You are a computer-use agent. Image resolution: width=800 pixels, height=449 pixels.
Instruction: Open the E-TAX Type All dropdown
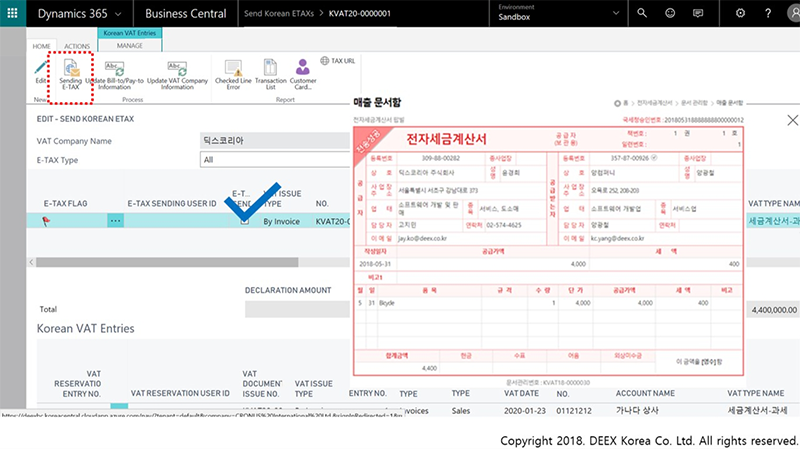tap(274, 160)
